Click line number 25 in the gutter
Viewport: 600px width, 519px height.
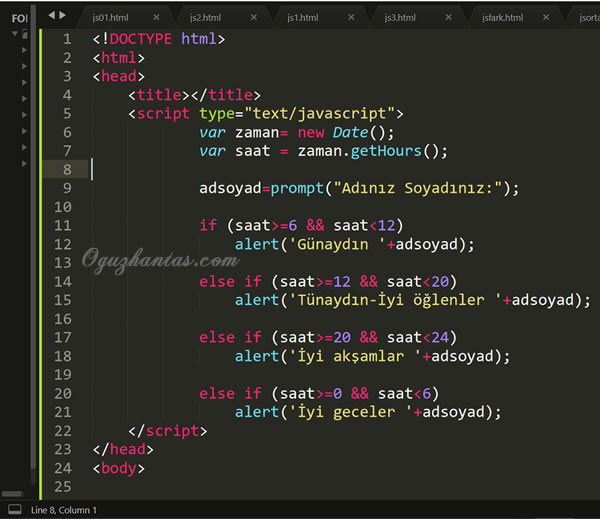click(63, 487)
